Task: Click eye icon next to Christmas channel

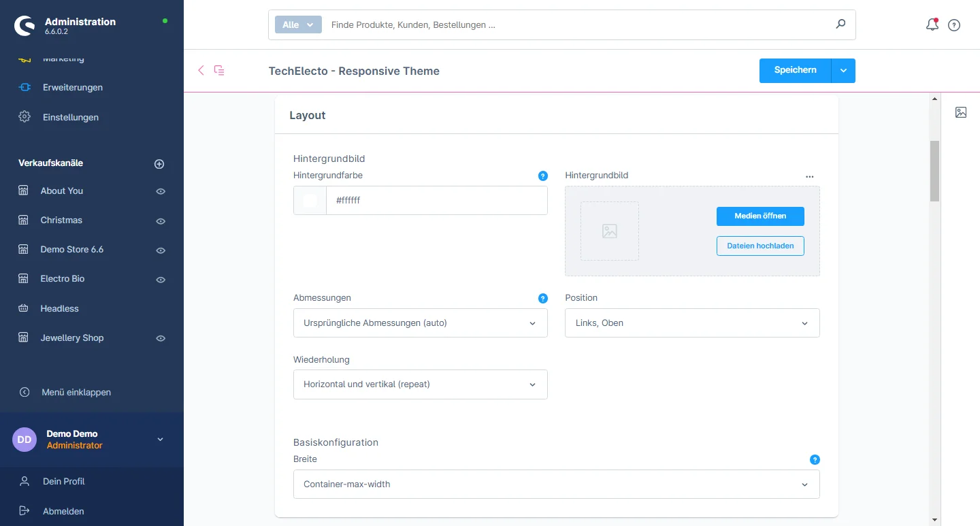Action: (161, 221)
